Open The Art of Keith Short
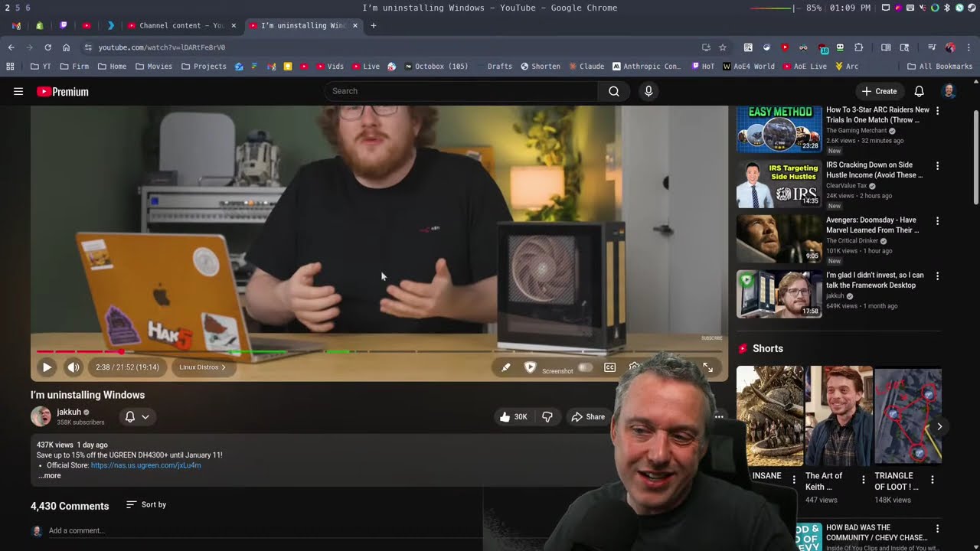 click(x=838, y=416)
